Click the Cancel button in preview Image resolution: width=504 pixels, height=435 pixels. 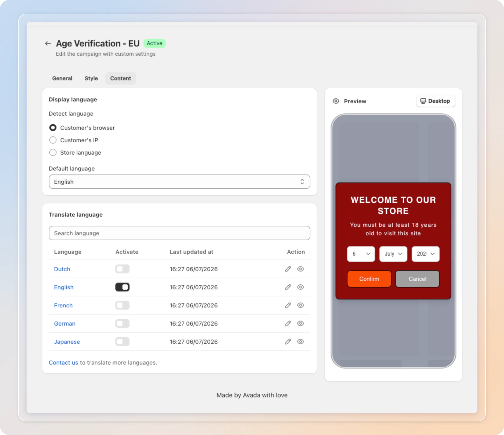coord(417,279)
